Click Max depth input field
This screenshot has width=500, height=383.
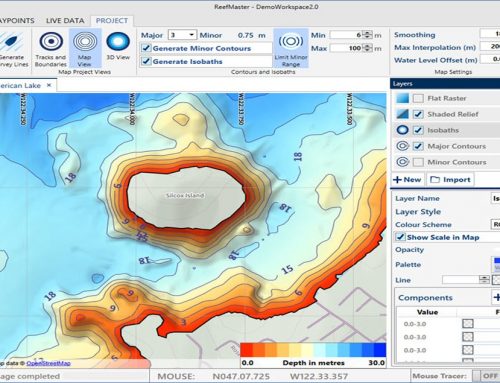[x=346, y=48]
